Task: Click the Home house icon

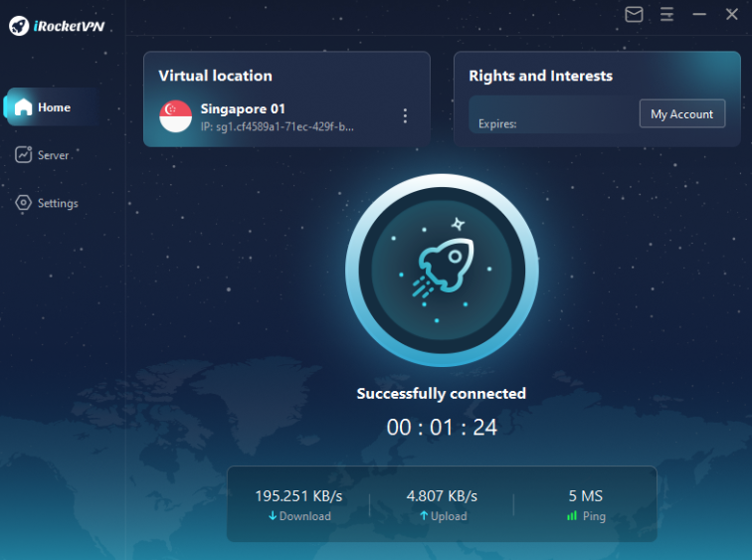Action: point(23,106)
